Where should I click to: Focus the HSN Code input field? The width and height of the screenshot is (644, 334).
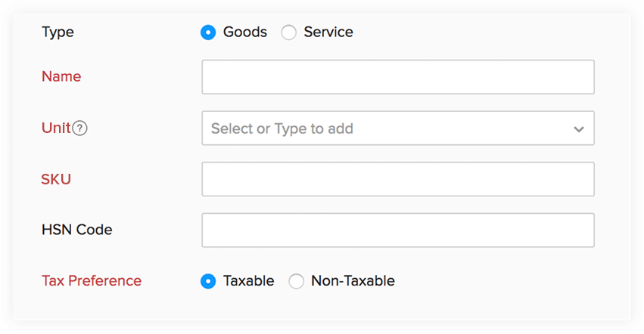397,230
